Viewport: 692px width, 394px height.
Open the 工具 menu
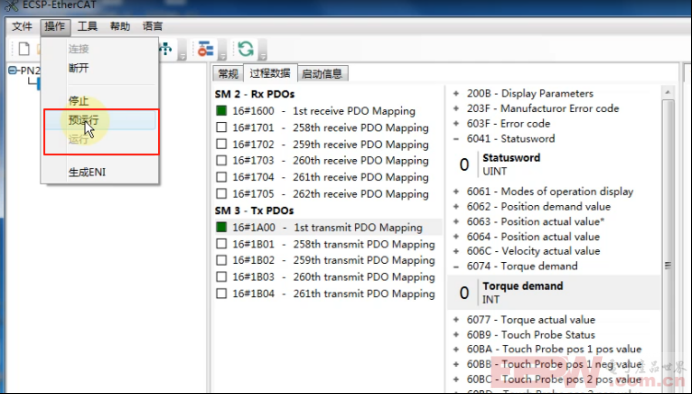click(87, 26)
